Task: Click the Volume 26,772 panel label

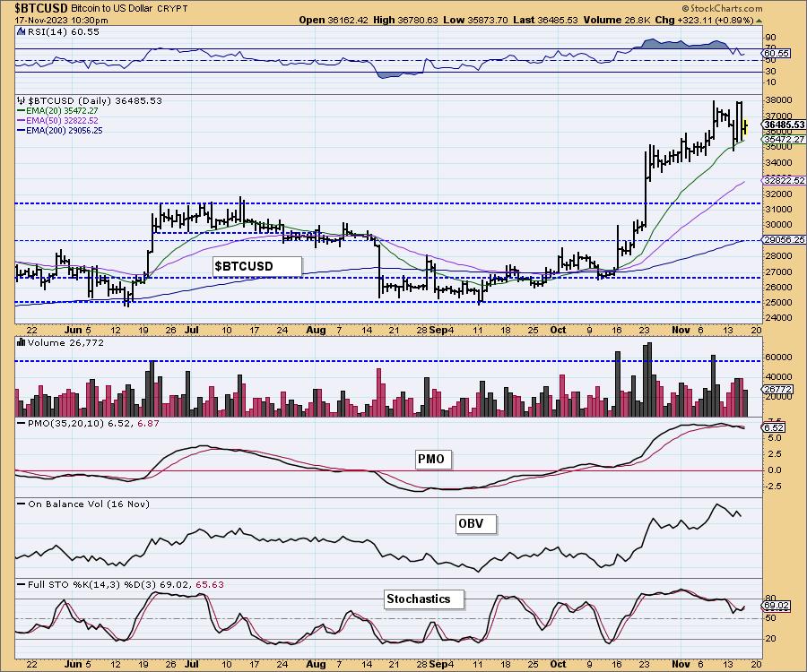Action: pyautogui.click(x=65, y=342)
